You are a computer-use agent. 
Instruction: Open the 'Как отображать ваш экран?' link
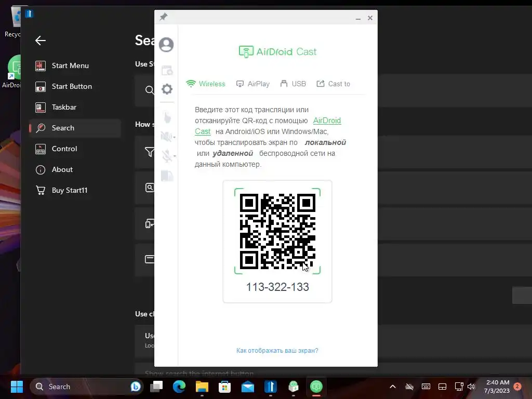pos(277,351)
